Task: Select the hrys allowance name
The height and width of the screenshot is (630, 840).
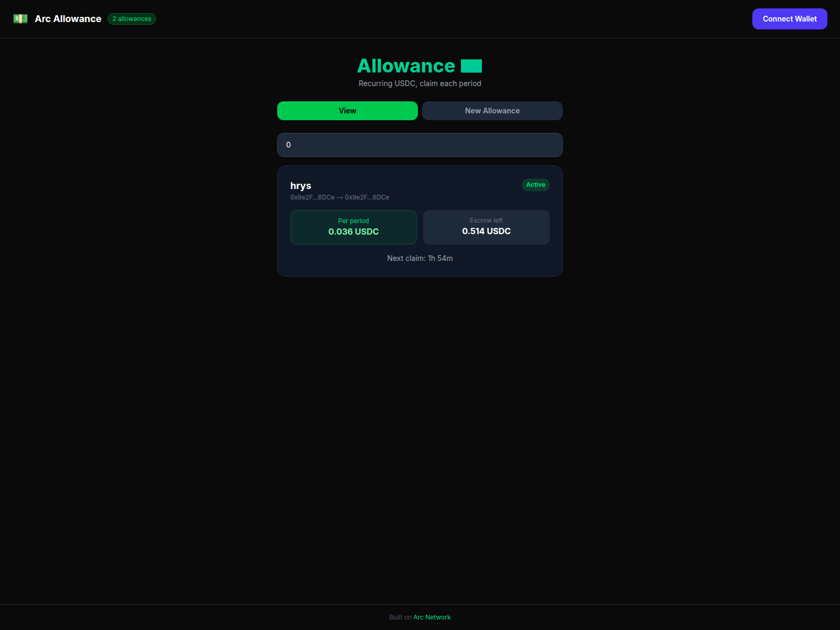Action: 301,186
